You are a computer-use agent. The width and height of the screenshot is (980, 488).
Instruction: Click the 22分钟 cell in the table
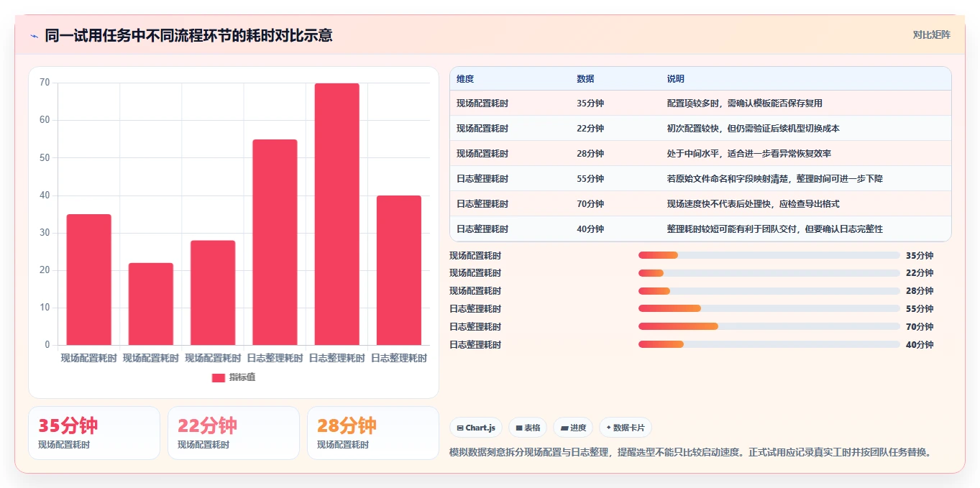[x=590, y=129]
